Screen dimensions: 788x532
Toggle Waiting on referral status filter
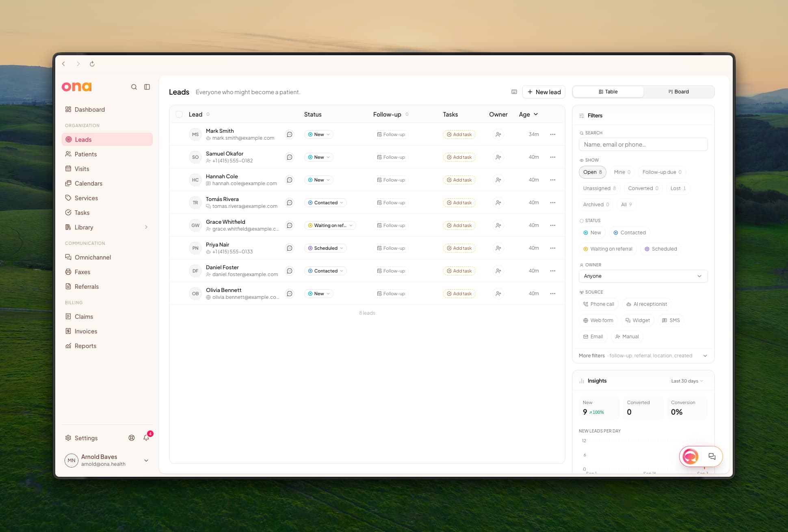608,249
